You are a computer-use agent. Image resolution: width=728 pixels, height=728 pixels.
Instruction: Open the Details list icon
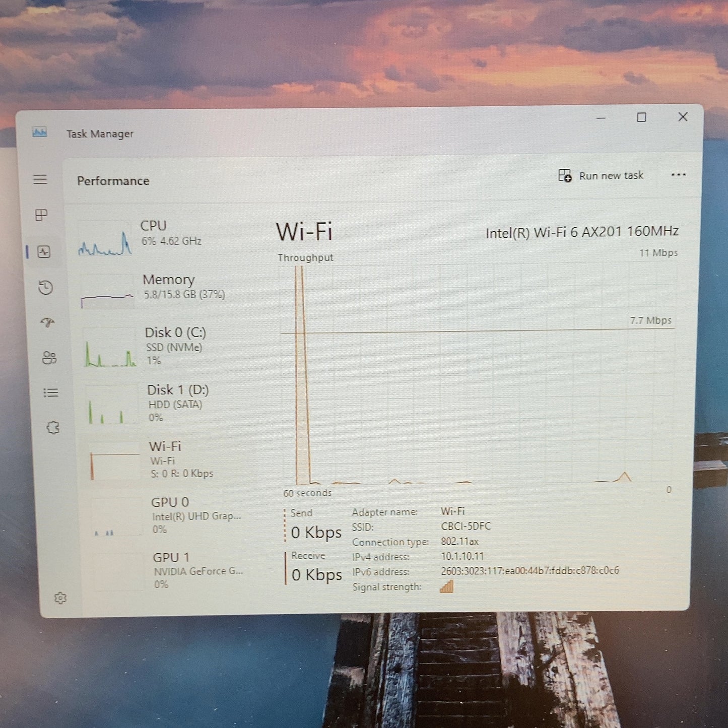pos(51,392)
